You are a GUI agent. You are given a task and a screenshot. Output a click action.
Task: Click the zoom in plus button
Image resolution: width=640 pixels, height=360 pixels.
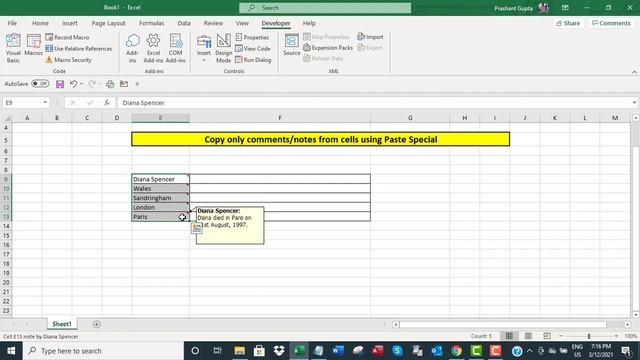[x=616, y=336]
